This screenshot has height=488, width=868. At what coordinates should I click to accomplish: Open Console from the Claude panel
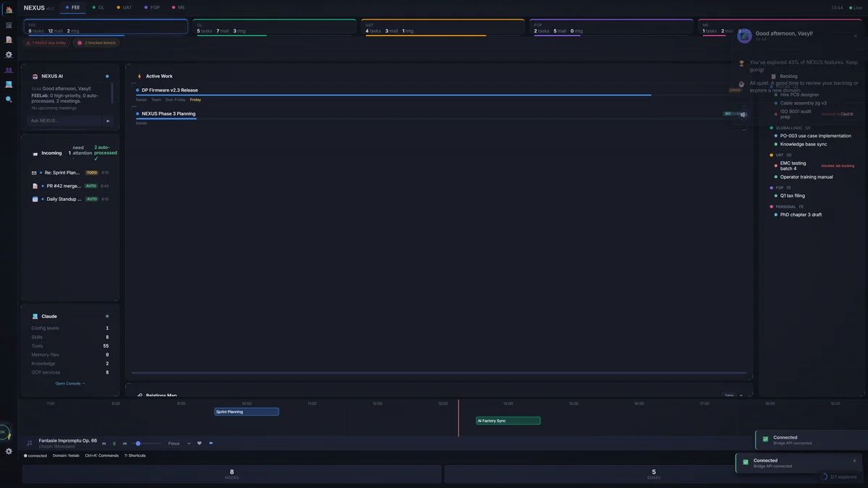[69, 383]
